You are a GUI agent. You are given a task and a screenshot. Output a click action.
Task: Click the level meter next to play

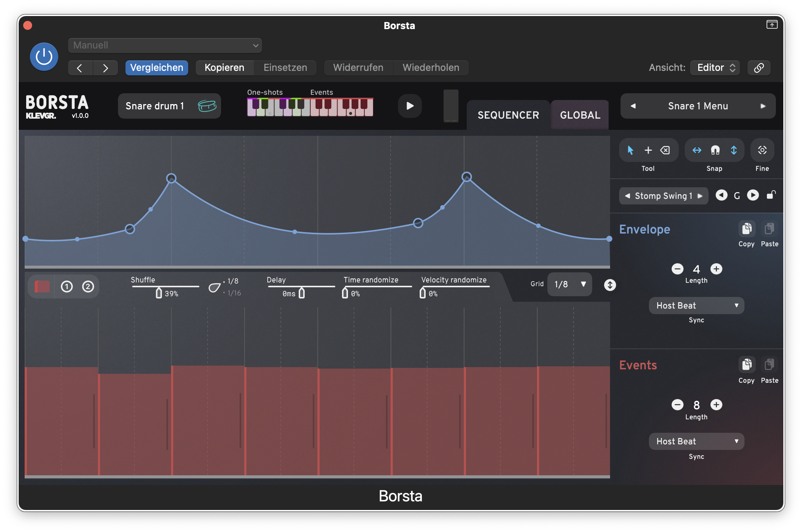(x=451, y=106)
